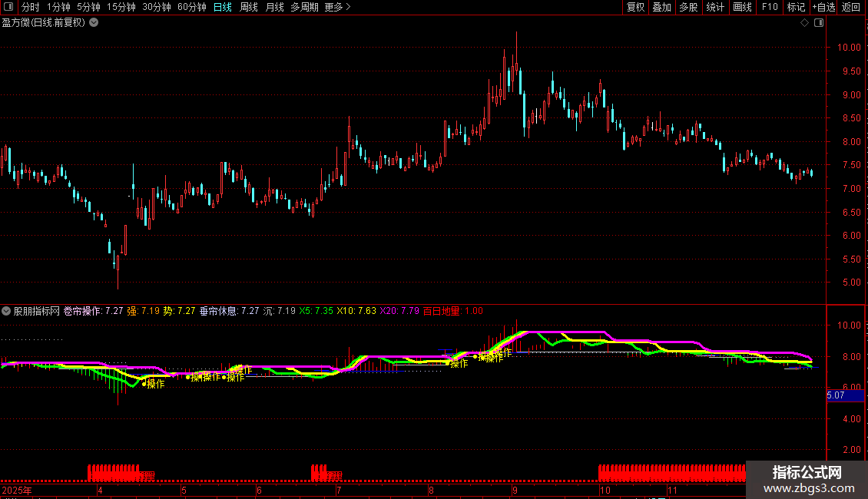868x499 pixels.
Task: Toggle the sidebar panel icon at top-left
Action: coord(8,7)
